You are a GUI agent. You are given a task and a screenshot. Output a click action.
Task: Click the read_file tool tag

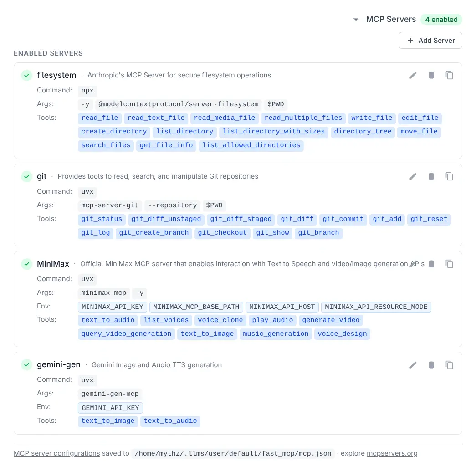tap(100, 118)
